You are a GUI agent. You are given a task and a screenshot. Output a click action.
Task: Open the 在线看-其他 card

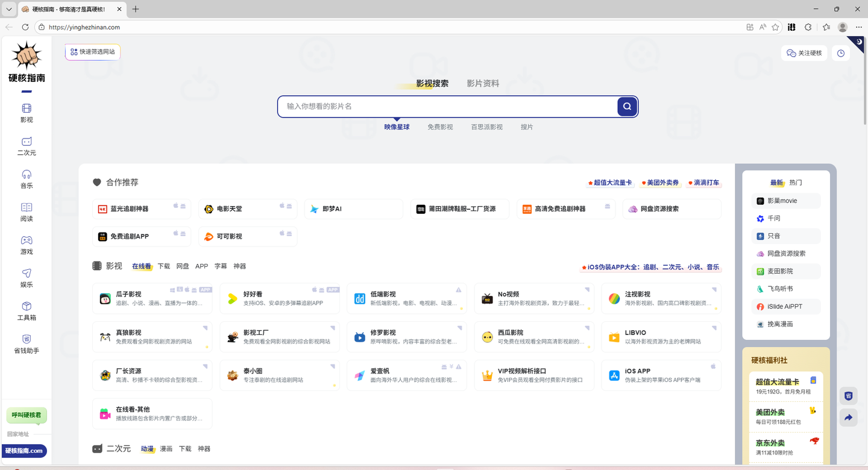(x=153, y=413)
